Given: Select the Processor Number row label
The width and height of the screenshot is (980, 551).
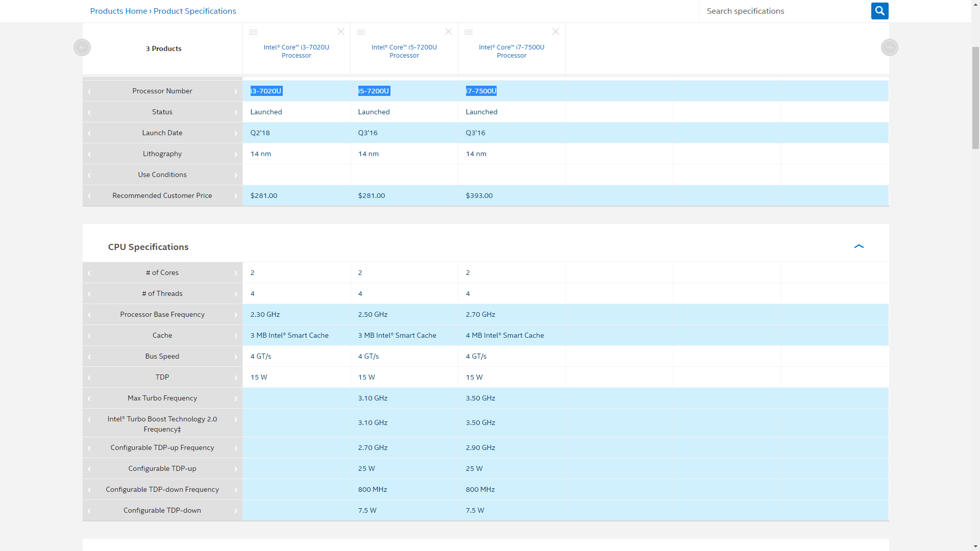Looking at the screenshot, I should point(162,91).
